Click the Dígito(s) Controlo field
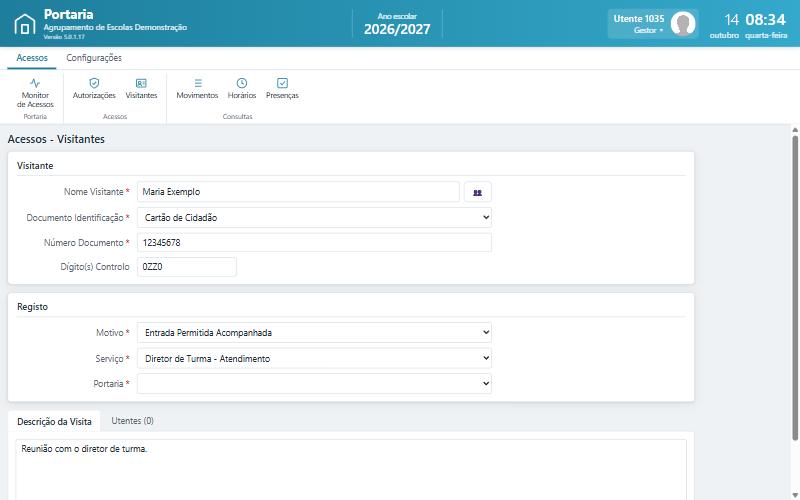800x500 pixels. pos(187,267)
